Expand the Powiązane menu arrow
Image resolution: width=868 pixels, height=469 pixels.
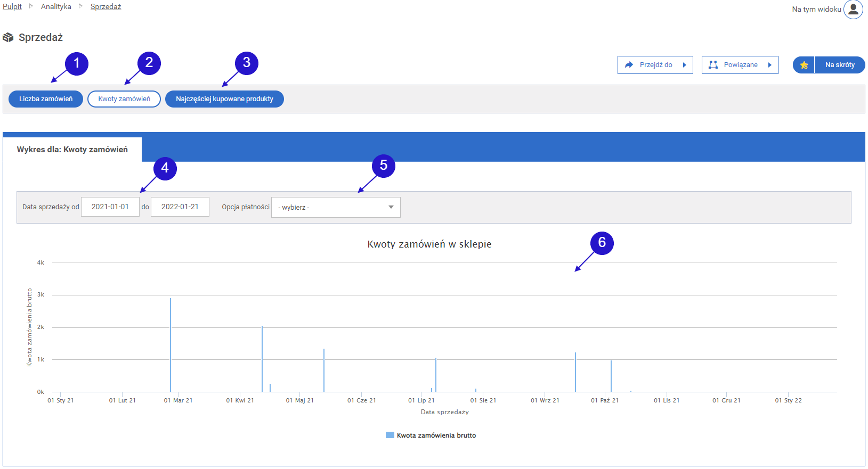pyautogui.click(x=769, y=65)
